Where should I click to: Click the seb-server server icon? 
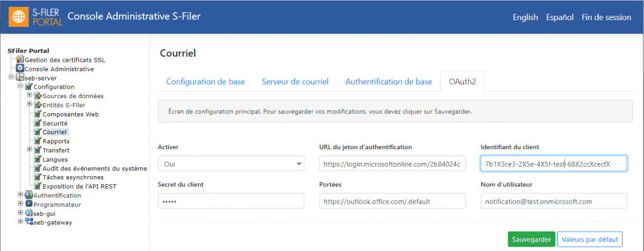point(19,77)
